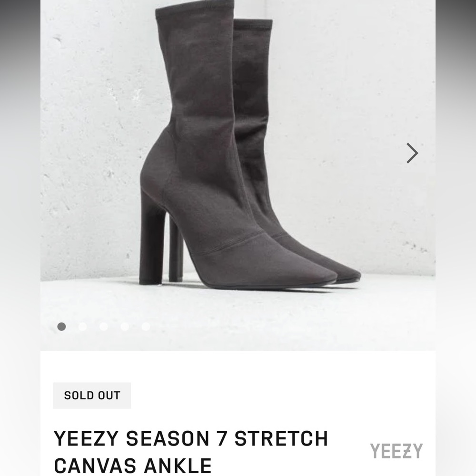Image resolution: width=476 pixels, height=476 pixels.
Task: Select the first active carousel dot
Action: (61, 327)
